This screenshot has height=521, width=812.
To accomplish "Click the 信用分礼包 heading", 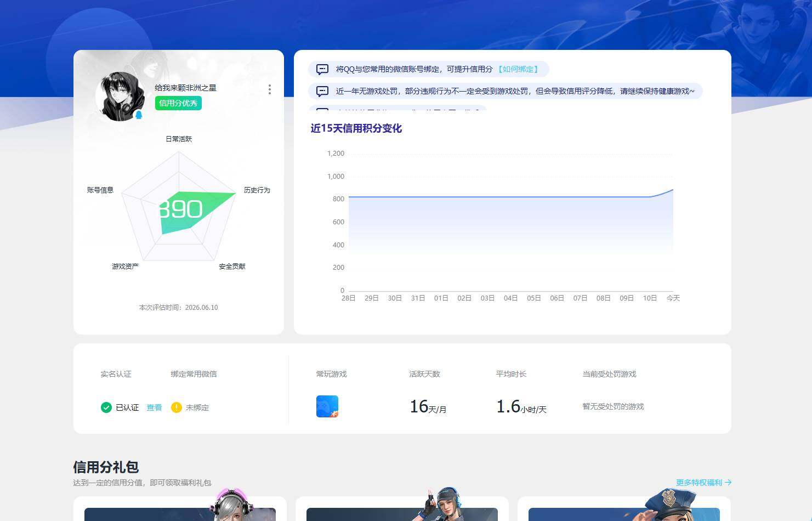I will pos(106,467).
